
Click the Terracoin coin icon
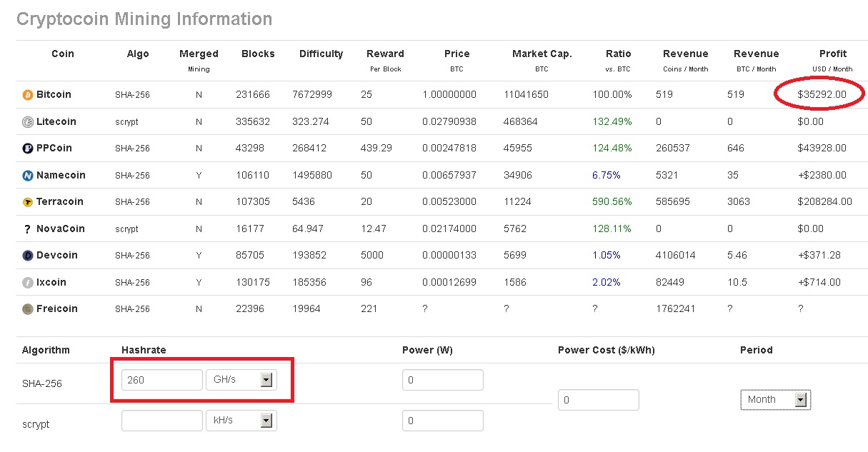(28, 201)
